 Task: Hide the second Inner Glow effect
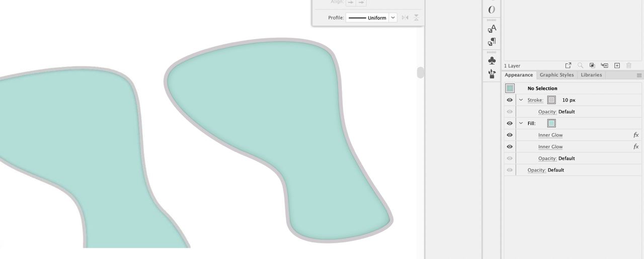pos(510,146)
